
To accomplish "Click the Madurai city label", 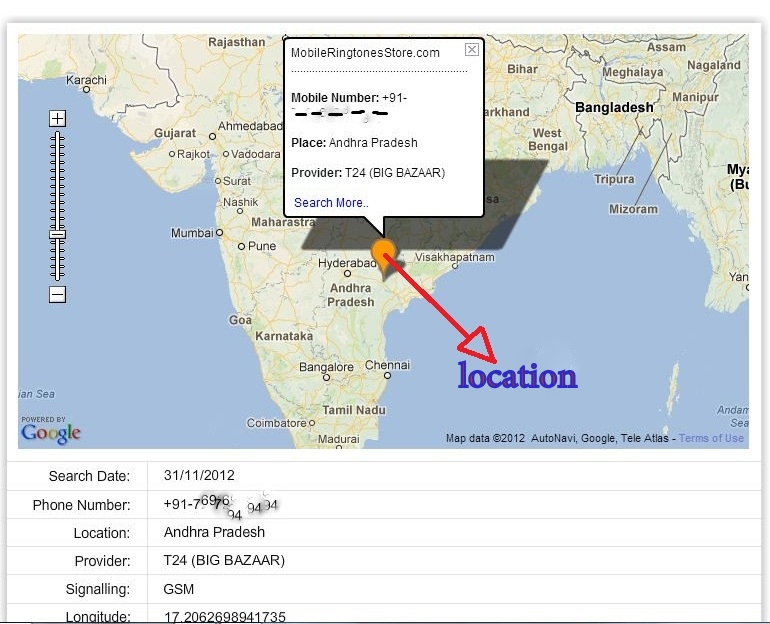I will [x=338, y=439].
